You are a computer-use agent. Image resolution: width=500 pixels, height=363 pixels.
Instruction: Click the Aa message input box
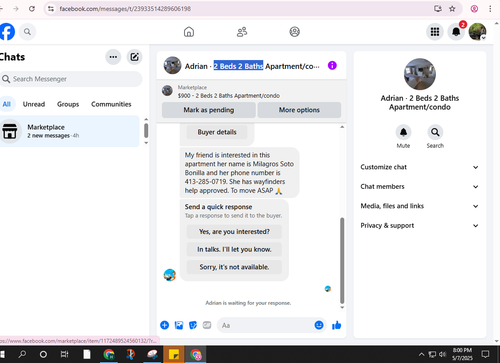[x=267, y=325]
